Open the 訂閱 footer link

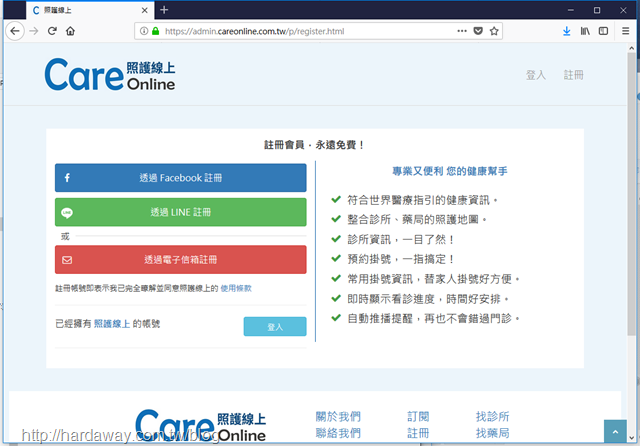pyautogui.click(x=418, y=417)
